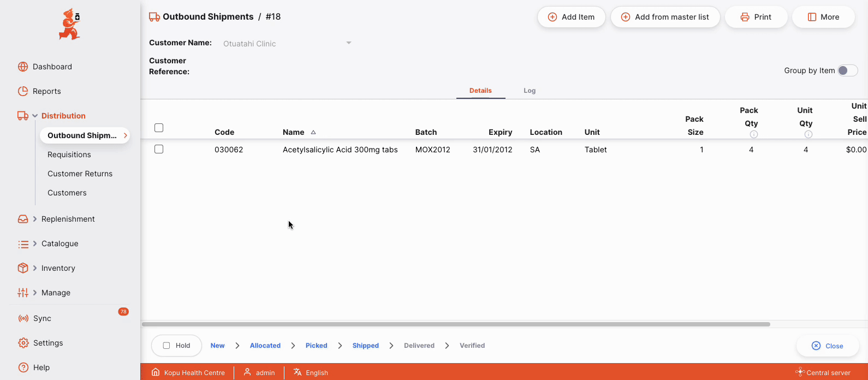This screenshot has height=380, width=868.
Task: Click the mSupply logo at top of sidebar
Action: coord(69,25)
